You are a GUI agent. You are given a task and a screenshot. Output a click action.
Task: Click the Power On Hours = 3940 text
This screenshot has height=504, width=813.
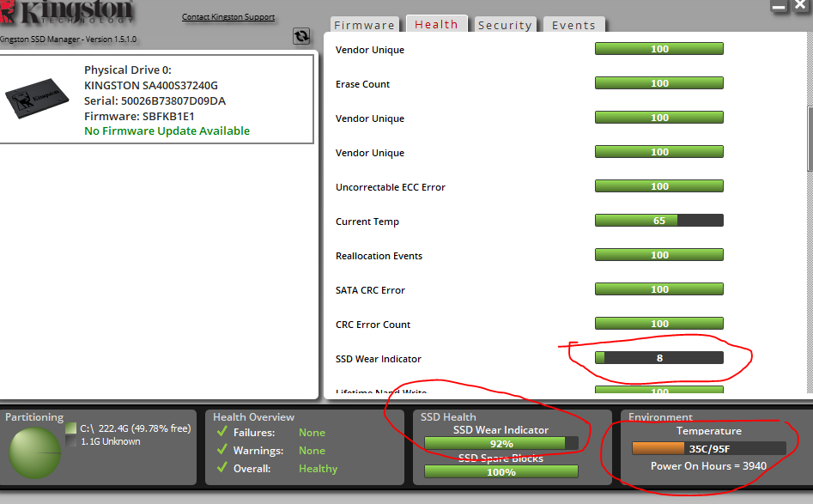708,465
